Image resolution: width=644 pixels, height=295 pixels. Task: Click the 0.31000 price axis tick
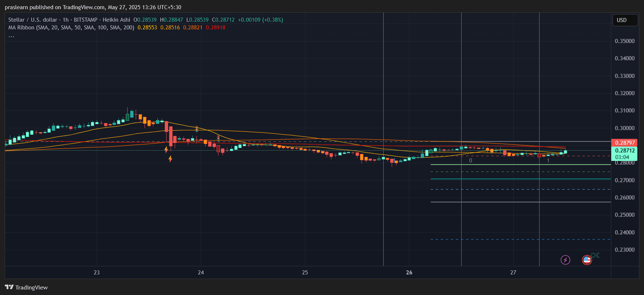coord(625,111)
